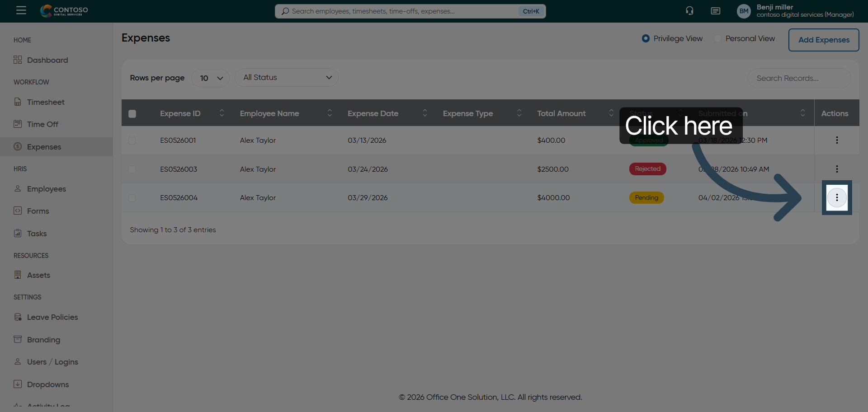Open the hamburger navigation menu
The height and width of the screenshot is (412, 868).
pyautogui.click(x=21, y=10)
